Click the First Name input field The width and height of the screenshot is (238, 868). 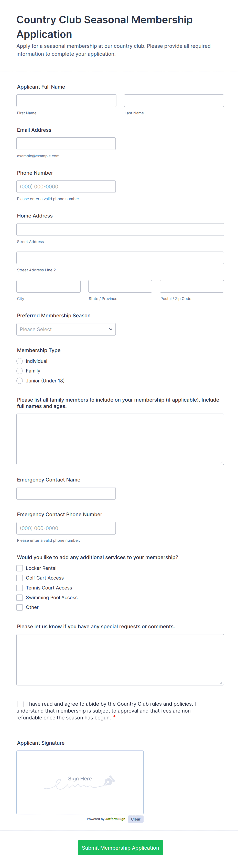point(66,100)
